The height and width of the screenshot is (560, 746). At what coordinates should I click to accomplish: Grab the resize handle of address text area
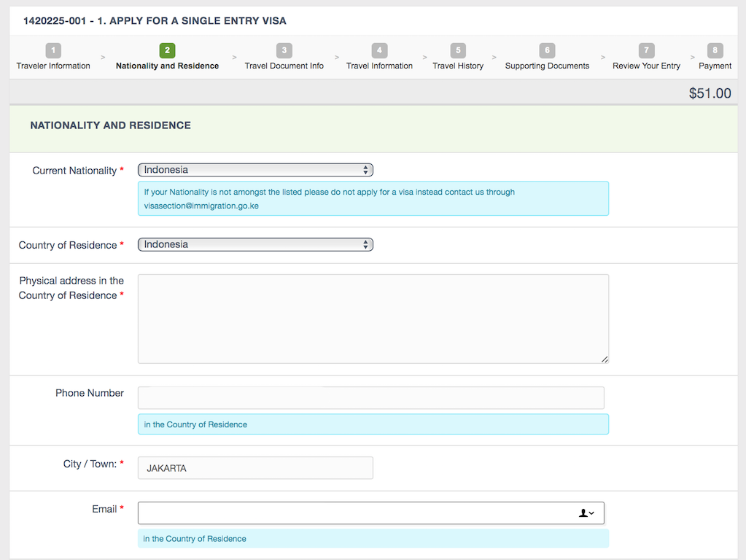pos(605,359)
